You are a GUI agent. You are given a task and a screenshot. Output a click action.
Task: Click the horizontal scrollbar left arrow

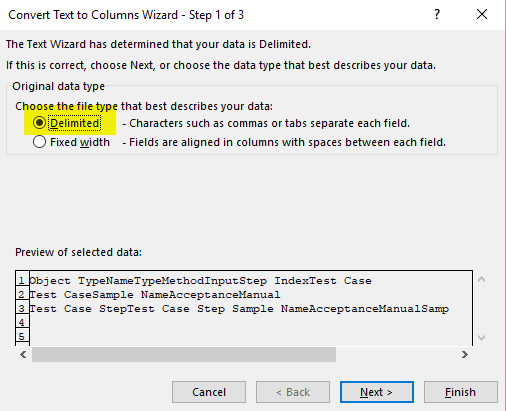[23, 354]
